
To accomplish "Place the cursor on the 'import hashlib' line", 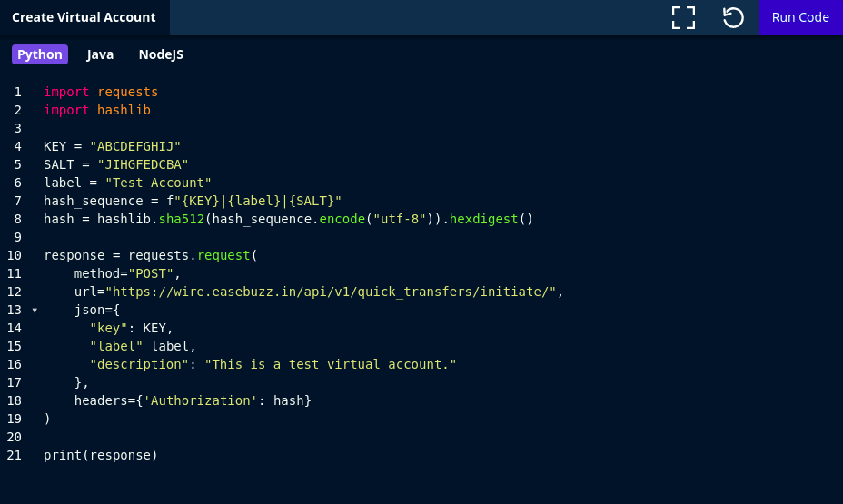I will click(97, 110).
